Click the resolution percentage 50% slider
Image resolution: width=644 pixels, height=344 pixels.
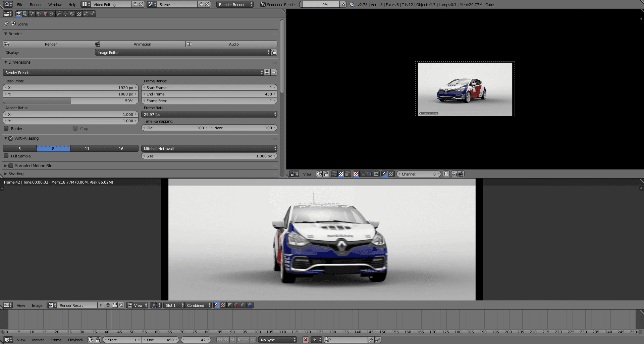coord(70,100)
